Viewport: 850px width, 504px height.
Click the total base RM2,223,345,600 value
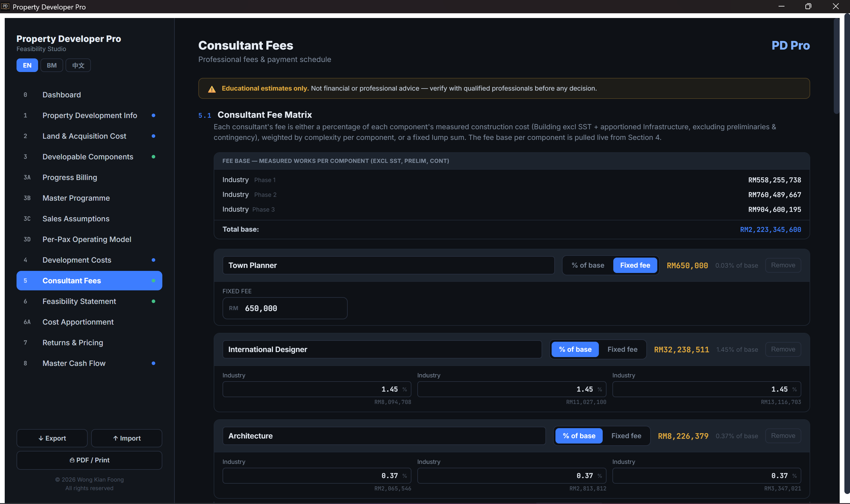[771, 230]
